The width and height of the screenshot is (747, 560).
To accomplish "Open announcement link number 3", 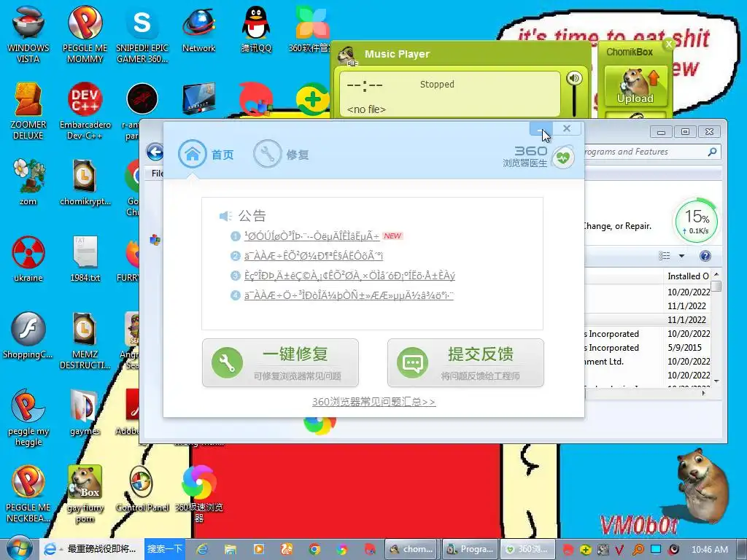I will [x=349, y=276].
